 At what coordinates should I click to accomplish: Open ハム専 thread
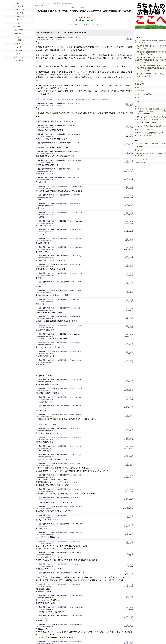137,101
